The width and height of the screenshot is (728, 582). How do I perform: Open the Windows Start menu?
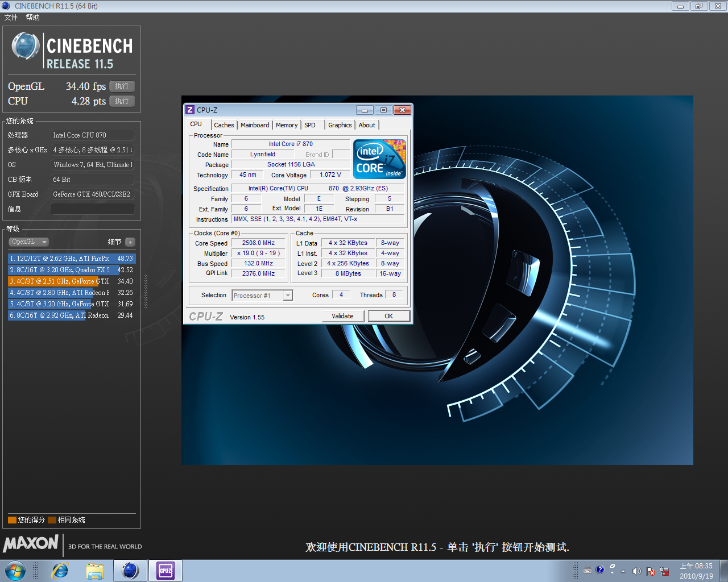coord(15,571)
